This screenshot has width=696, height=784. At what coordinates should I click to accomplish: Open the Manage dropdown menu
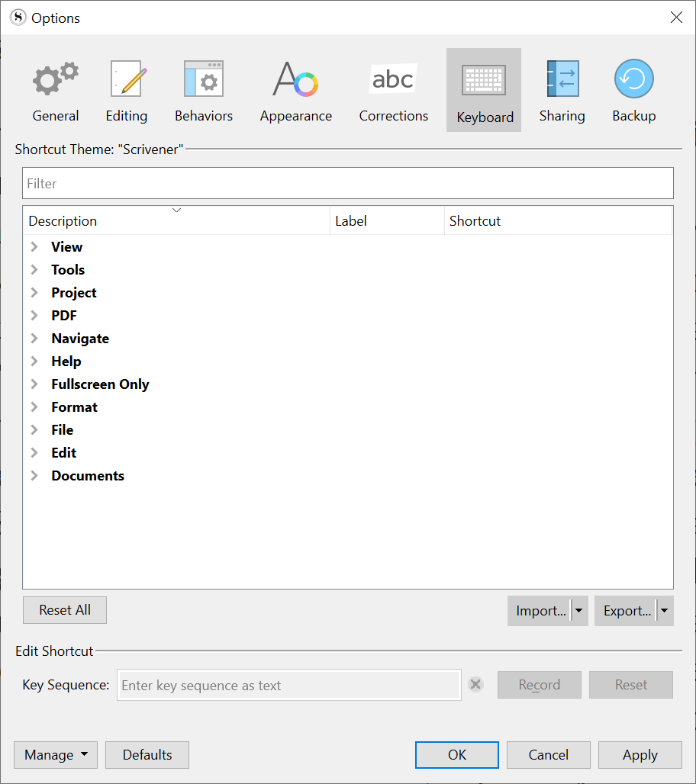(56, 754)
